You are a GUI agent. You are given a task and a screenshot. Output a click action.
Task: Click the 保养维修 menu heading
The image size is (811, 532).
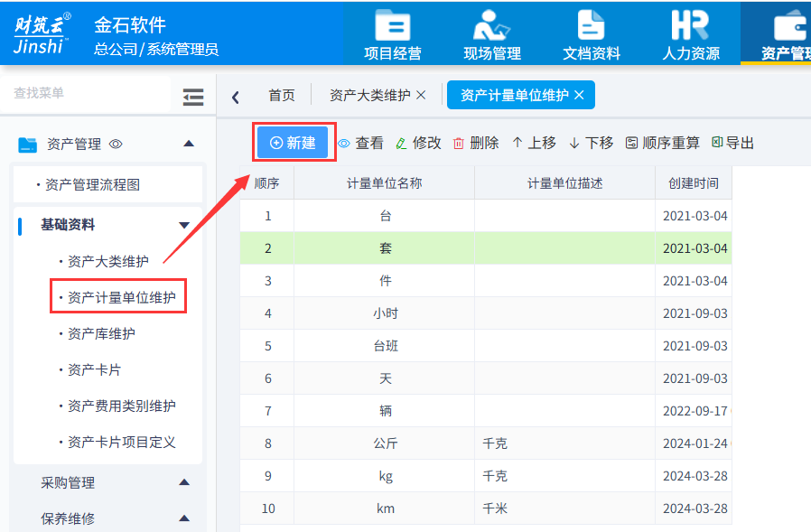68,518
